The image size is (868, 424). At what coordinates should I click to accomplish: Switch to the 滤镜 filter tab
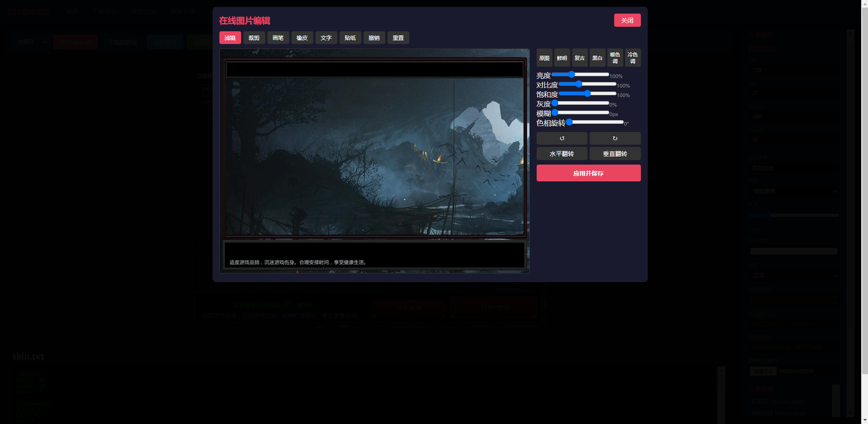click(x=230, y=38)
